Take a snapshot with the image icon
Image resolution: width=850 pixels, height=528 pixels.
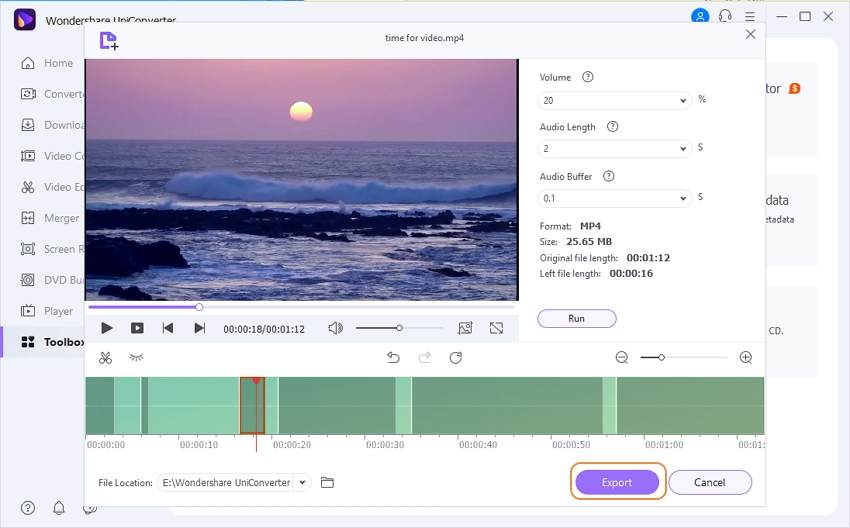[x=465, y=328]
